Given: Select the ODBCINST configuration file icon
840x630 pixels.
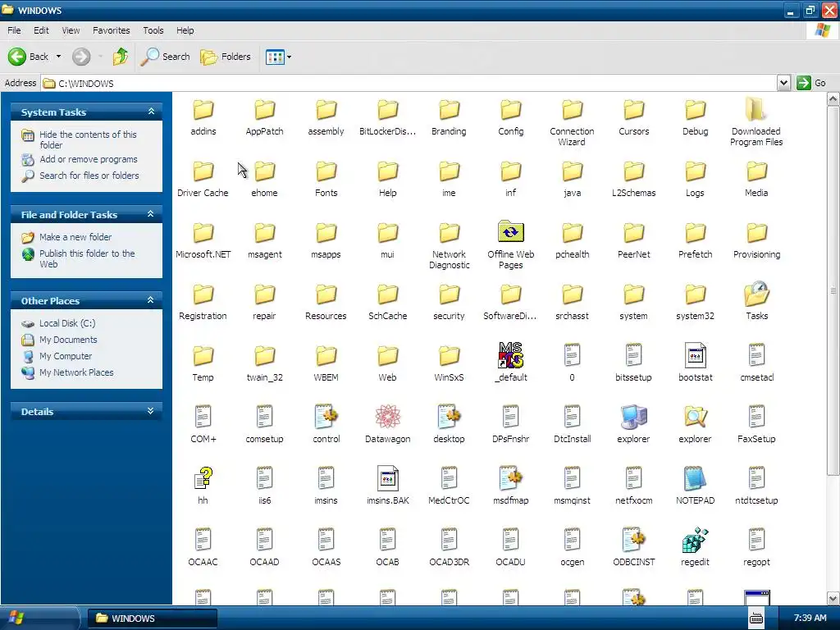Looking at the screenshot, I should pos(633,541).
